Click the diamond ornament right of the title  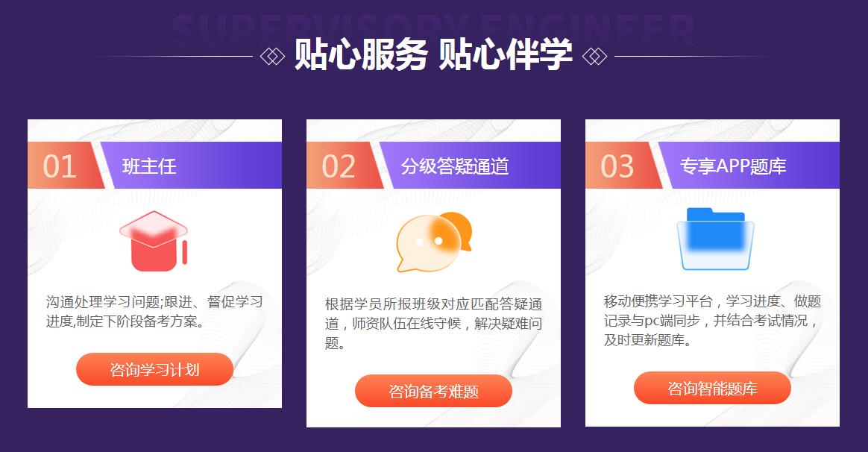pyautogui.click(x=595, y=56)
